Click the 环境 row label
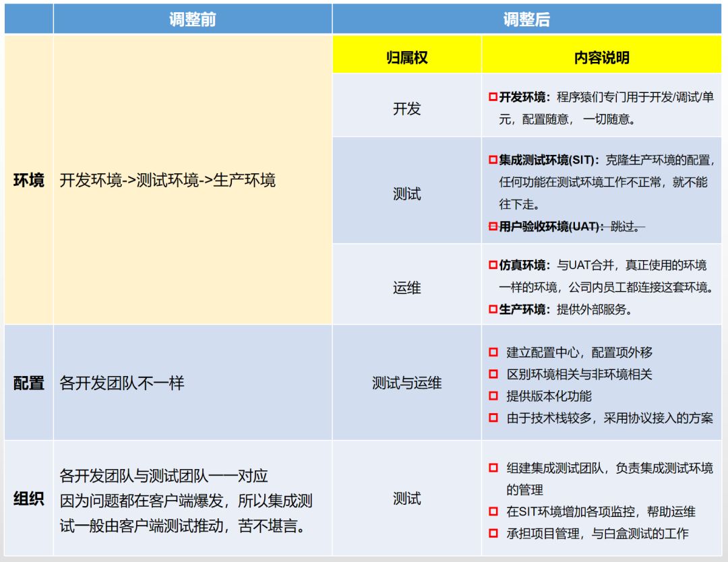The image size is (728, 562). [29, 180]
